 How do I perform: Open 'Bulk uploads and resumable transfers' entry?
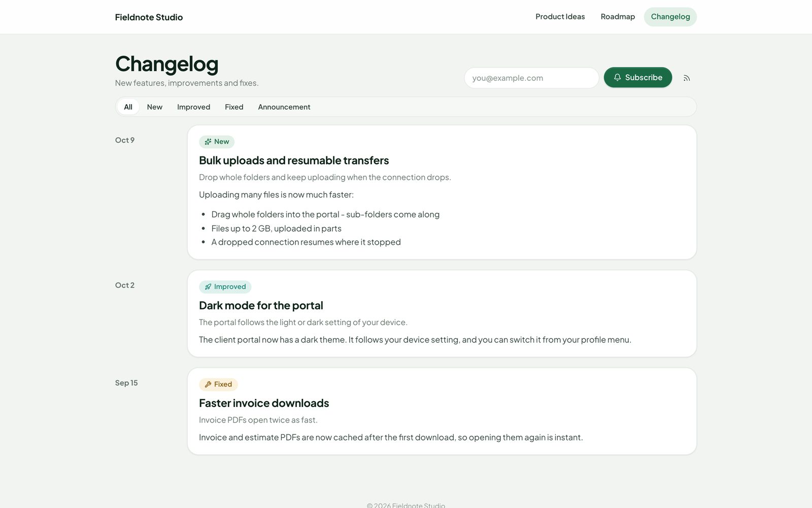point(294,161)
